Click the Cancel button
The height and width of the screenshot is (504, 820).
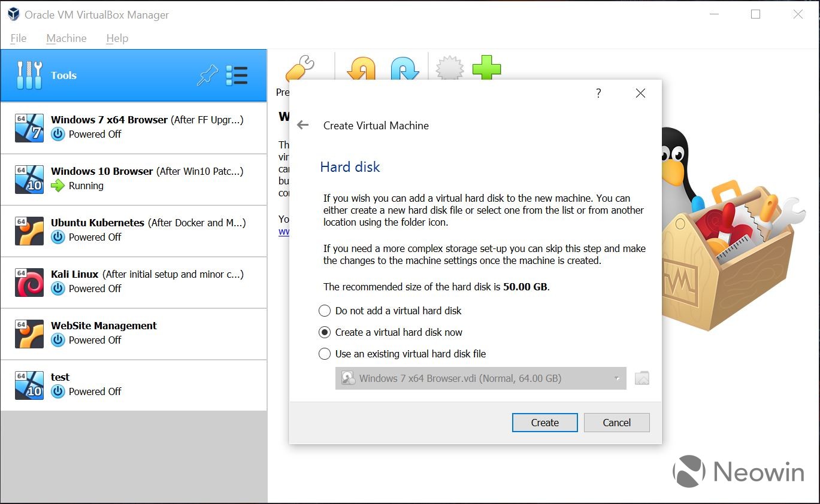[x=616, y=423]
